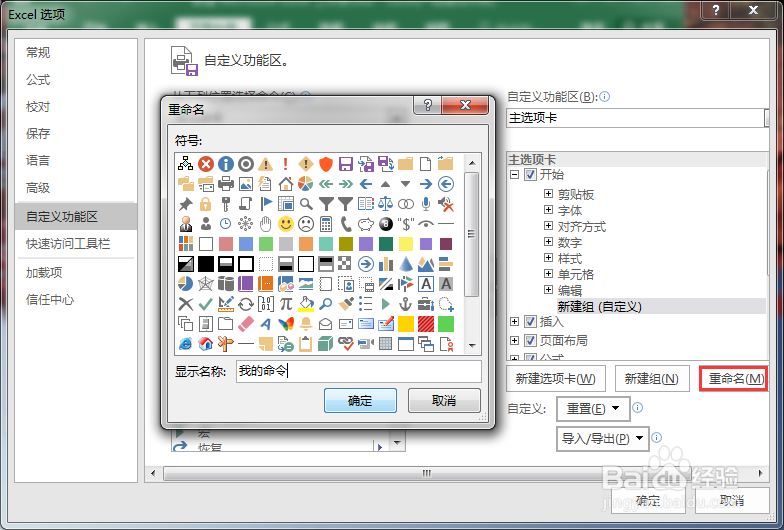Expand the 页面布局 tab node
784x530 pixels.
(x=514, y=340)
